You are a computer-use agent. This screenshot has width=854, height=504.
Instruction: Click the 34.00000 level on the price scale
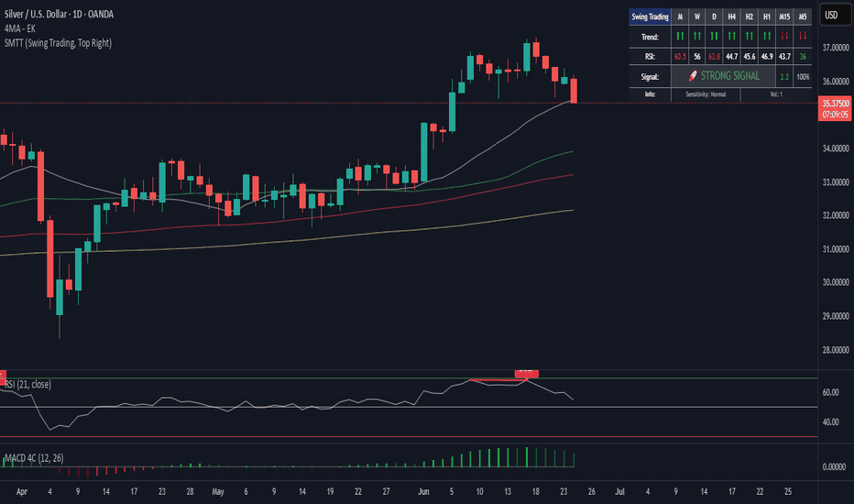(836, 148)
